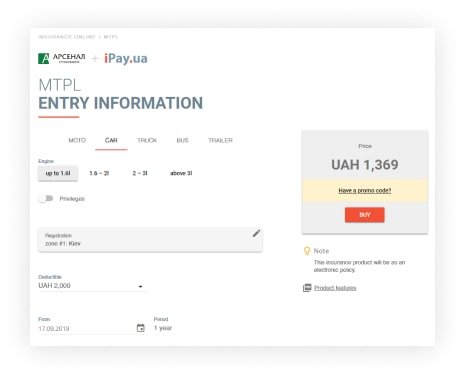Edit registration zone with pencil icon
The image size is (465, 378).
pos(256,233)
